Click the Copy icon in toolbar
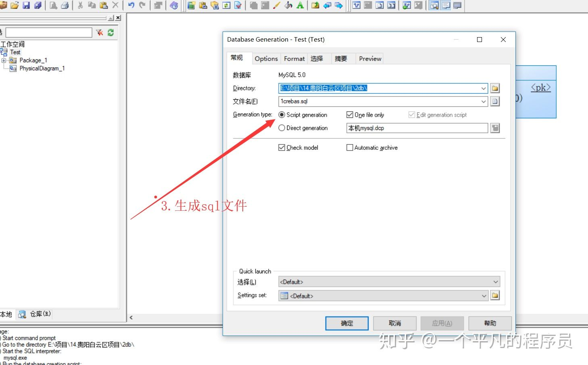 pyautogui.click(x=92, y=5)
